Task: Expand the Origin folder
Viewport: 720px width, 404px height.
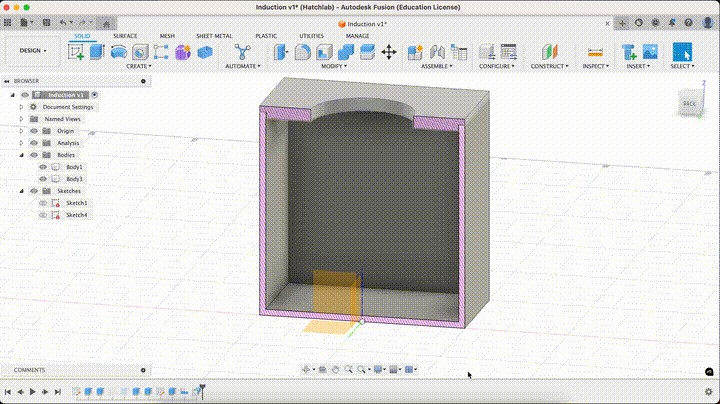Action: point(21,131)
